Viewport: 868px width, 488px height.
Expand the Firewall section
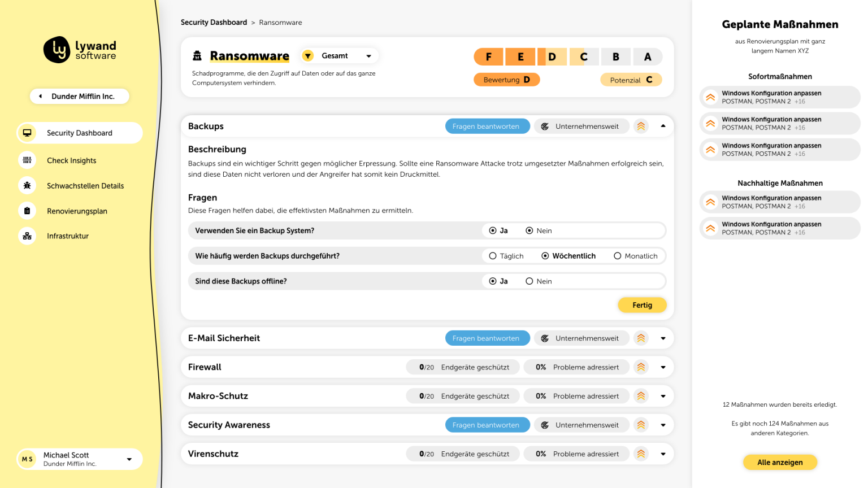663,367
